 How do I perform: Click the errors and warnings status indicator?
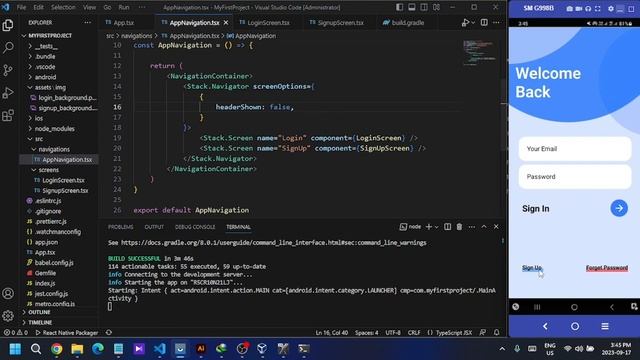tap(15, 333)
